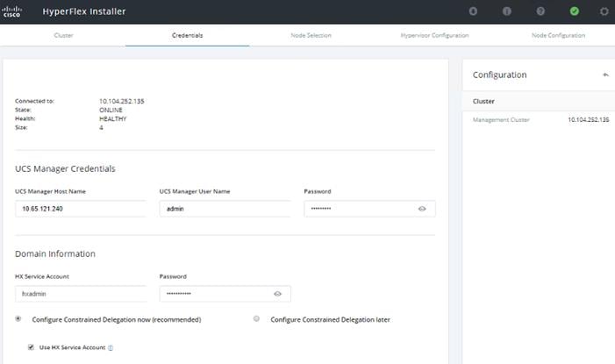Toggle Use HX Service Account checkbox

31,347
